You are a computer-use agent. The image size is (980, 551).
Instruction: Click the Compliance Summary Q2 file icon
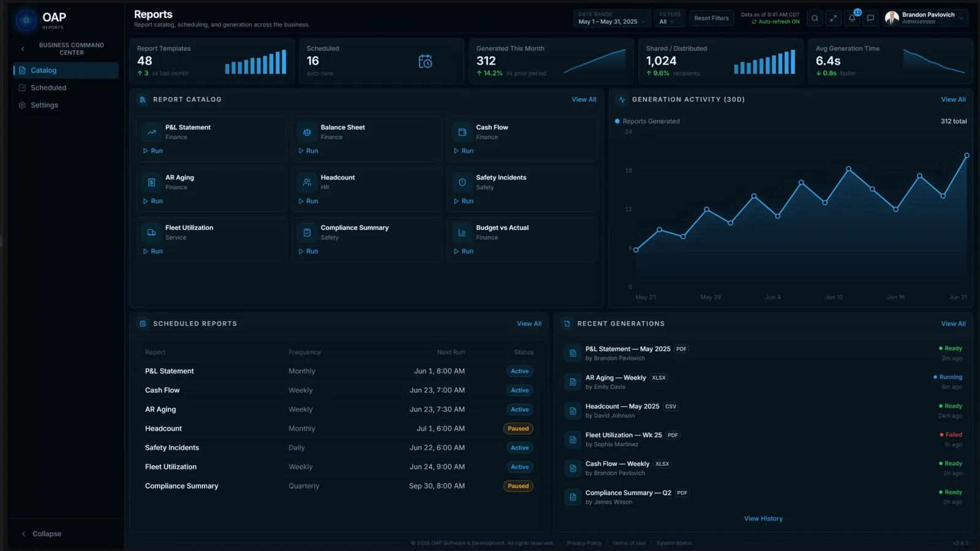pos(573,498)
